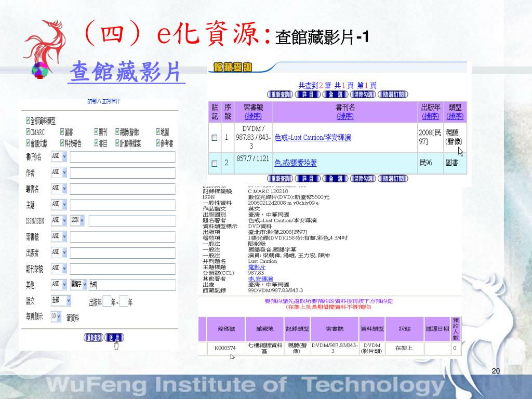Open the AND dropdown for 期刊架號
This screenshot has width=532, height=399.
pos(59,269)
